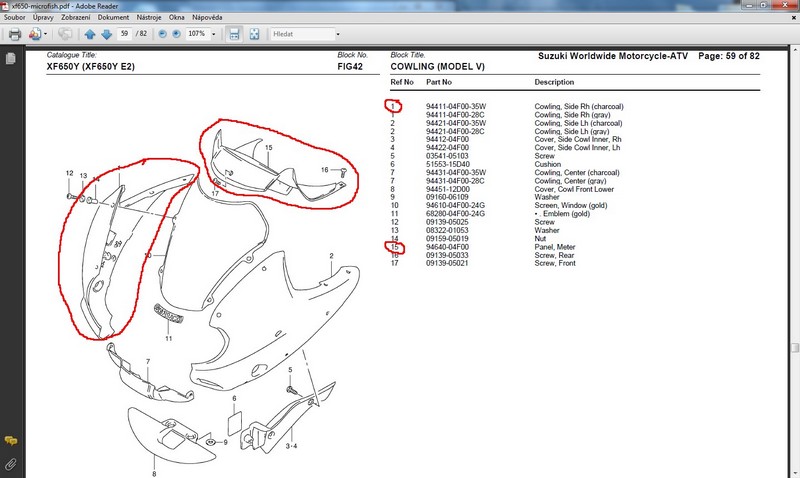Click the page number field showing 59
The image size is (800, 478).
tap(124, 34)
